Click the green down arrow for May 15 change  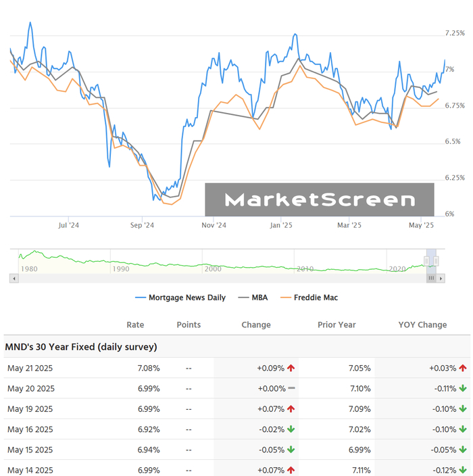(291, 449)
